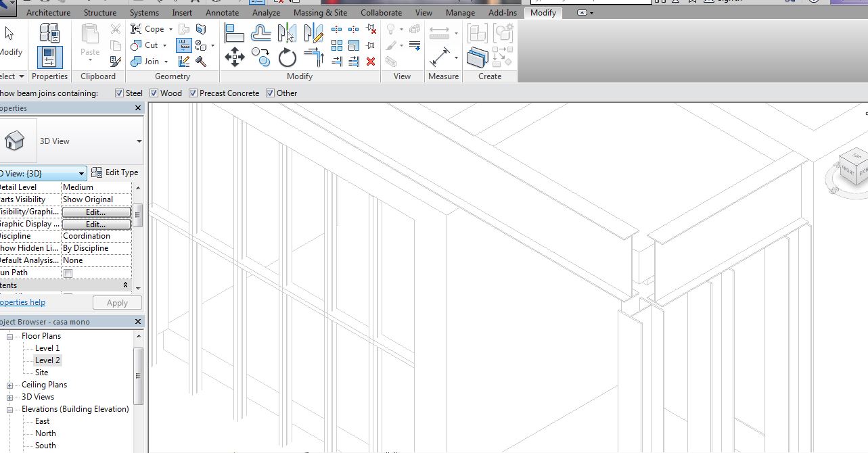Viewport: 868px width, 453px height.
Task: Click the Edit Type button
Action: 115,172
